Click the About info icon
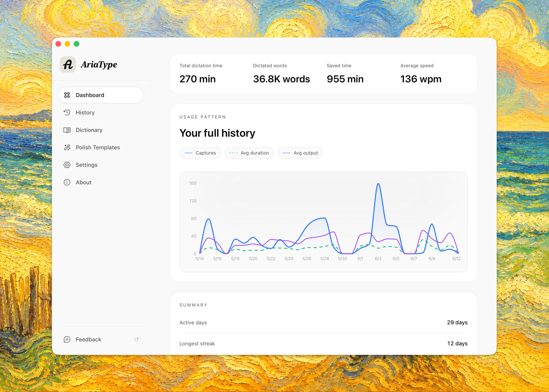The image size is (549, 392). [67, 182]
